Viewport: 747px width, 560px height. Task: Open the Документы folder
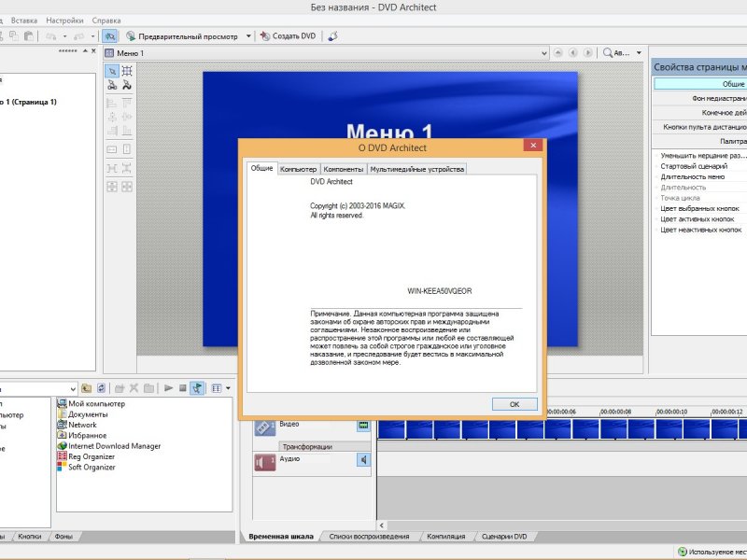(83, 414)
